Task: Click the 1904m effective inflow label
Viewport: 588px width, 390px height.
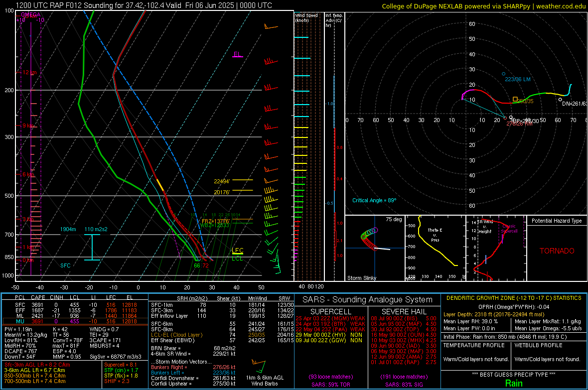Action: (x=68, y=229)
